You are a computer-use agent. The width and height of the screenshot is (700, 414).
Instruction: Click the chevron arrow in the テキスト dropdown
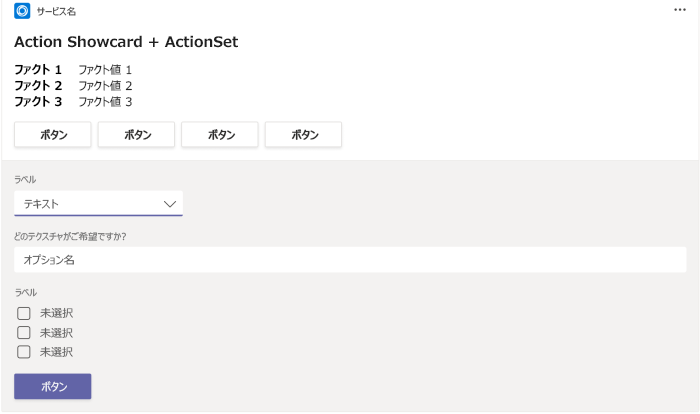point(170,204)
